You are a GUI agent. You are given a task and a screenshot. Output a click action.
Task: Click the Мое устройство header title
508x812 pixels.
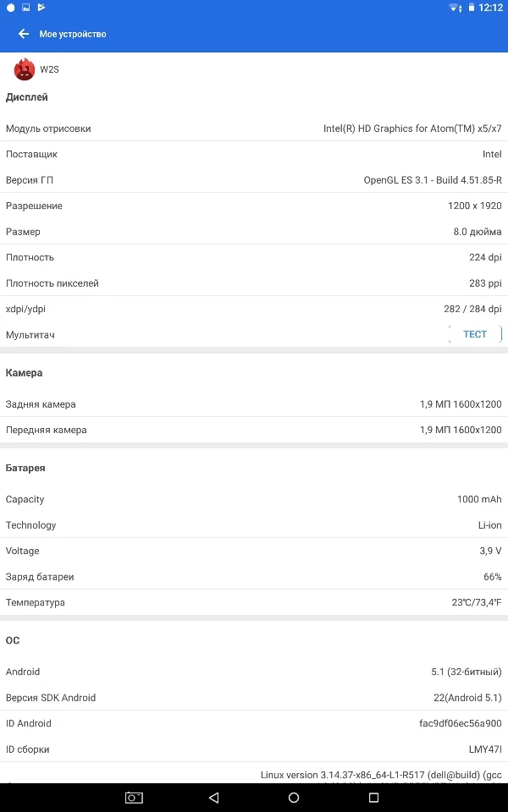coord(73,34)
